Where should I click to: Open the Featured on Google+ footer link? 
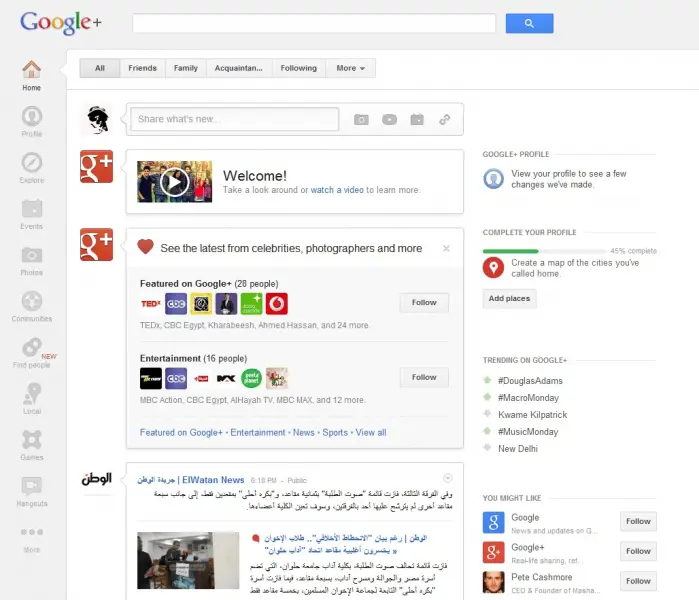[x=181, y=432]
